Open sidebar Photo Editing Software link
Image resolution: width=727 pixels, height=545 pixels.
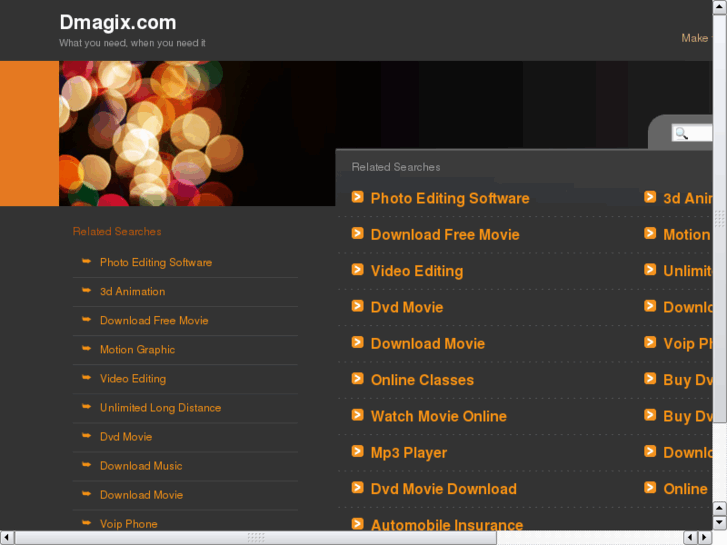pos(156,263)
